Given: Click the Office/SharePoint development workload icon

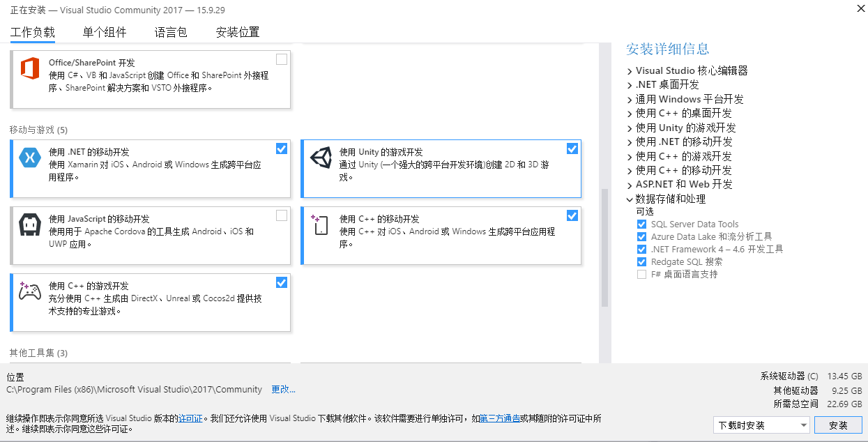Looking at the screenshot, I should [x=30, y=68].
